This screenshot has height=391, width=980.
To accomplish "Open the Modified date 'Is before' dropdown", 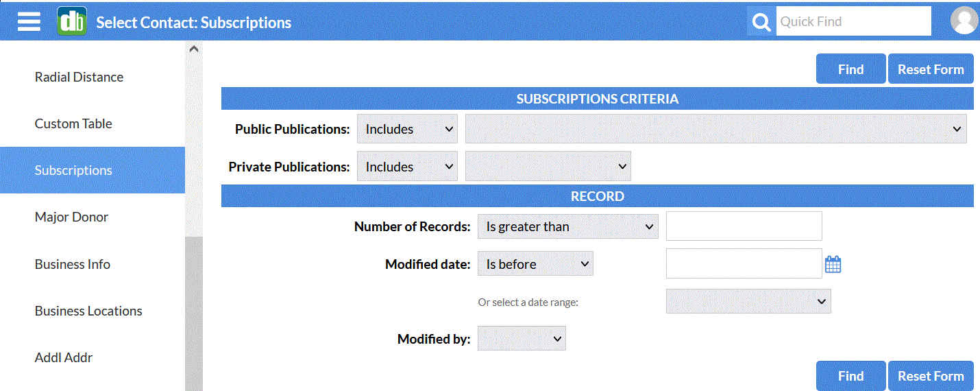I will pos(535,264).
